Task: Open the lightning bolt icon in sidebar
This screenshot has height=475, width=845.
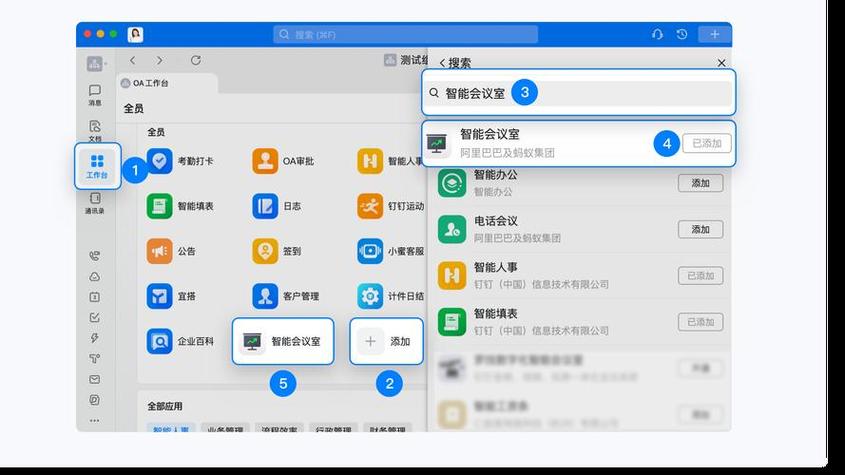Action: (94, 338)
